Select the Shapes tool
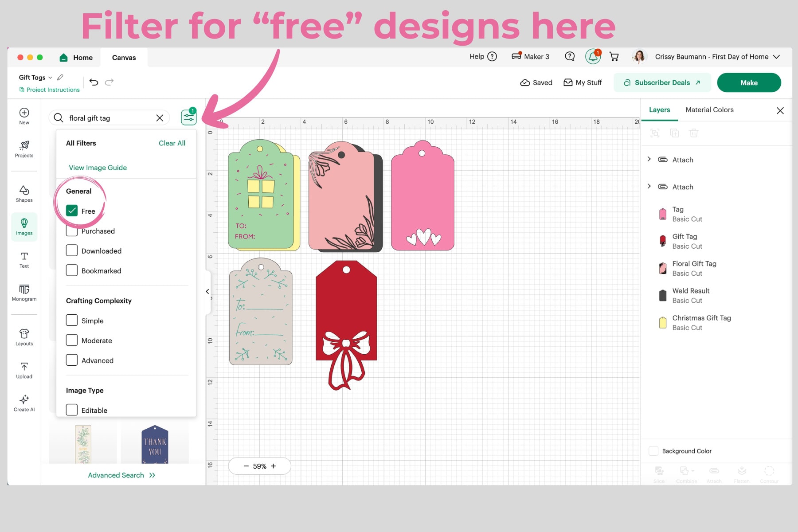Screen dimensions: 798x532 point(24,194)
